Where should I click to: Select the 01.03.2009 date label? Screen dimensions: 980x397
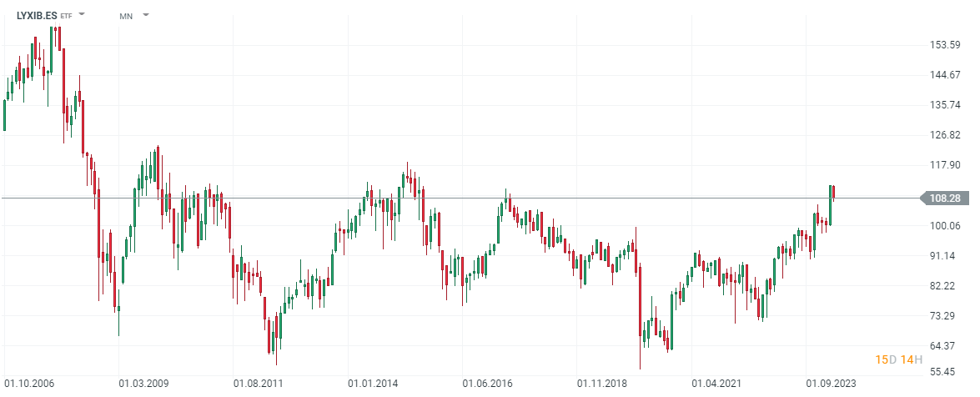tap(143, 384)
